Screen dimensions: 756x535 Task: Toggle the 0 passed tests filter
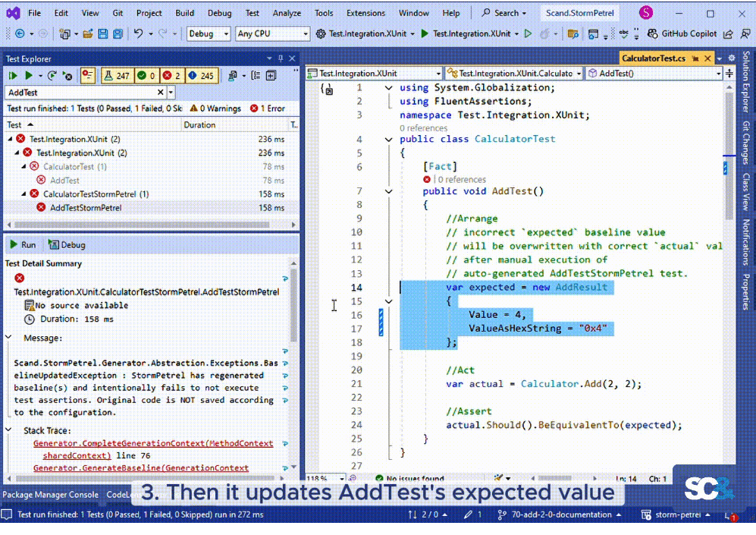click(x=146, y=76)
